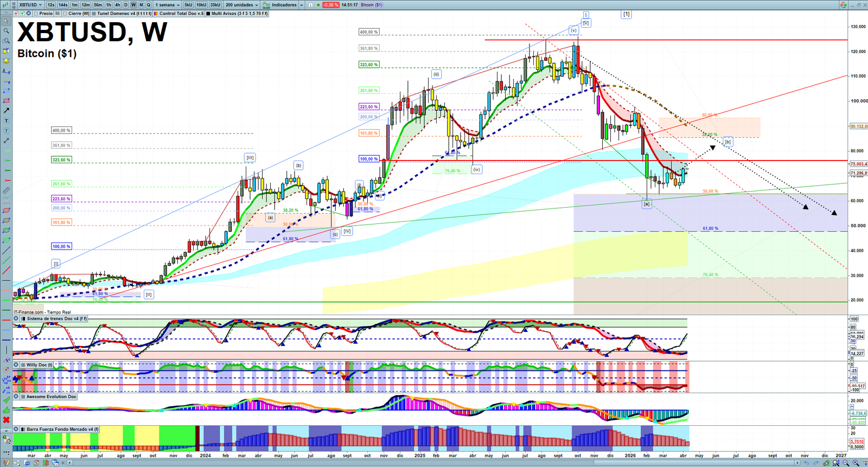Click the Awesome Evolution Doc label
Image resolution: width=868 pixels, height=467 pixels.
pos(52,396)
